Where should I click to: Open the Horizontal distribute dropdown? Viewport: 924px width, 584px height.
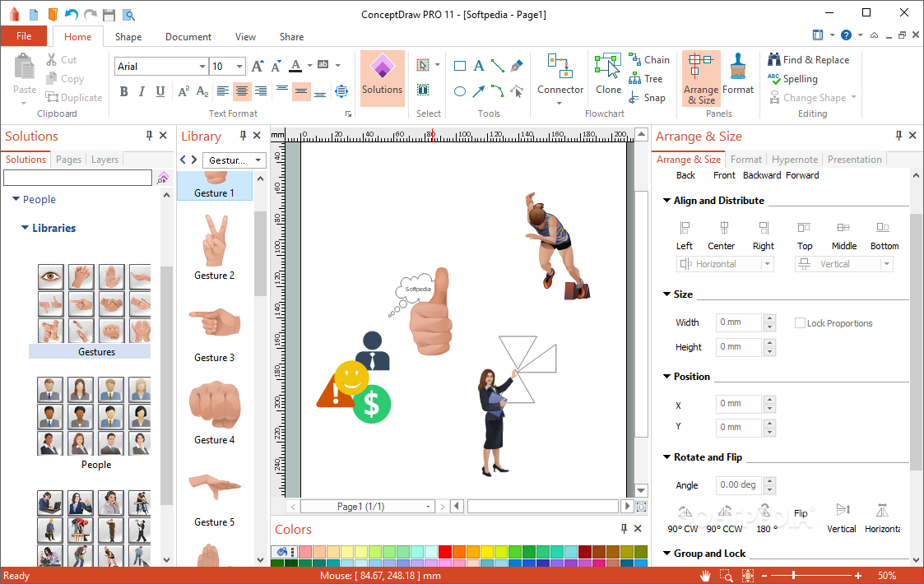click(x=767, y=264)
